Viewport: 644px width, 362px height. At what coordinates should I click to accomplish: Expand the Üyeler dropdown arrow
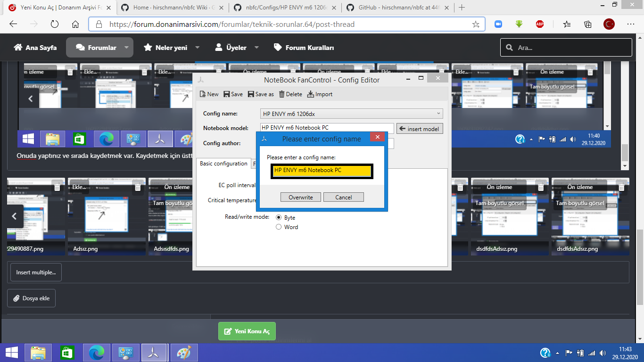[256, 48]
